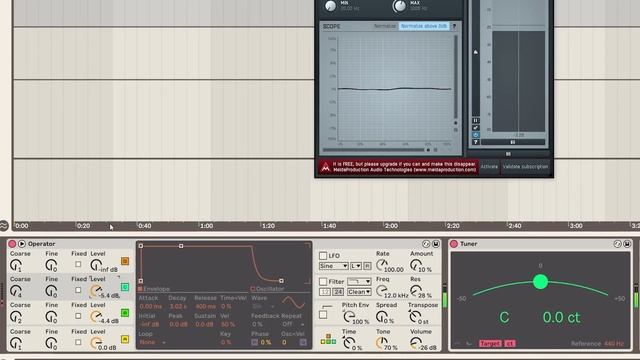The width and height of the screenshot is (640, 360).
Task: Toggle the LFO retrigger R button
Action: pyautogui.click(x=367, y=266)
